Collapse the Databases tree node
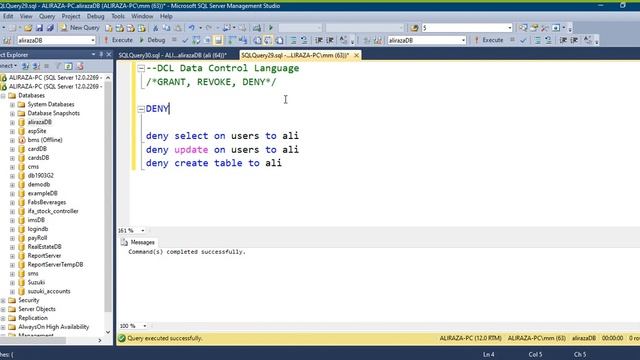 3,96
